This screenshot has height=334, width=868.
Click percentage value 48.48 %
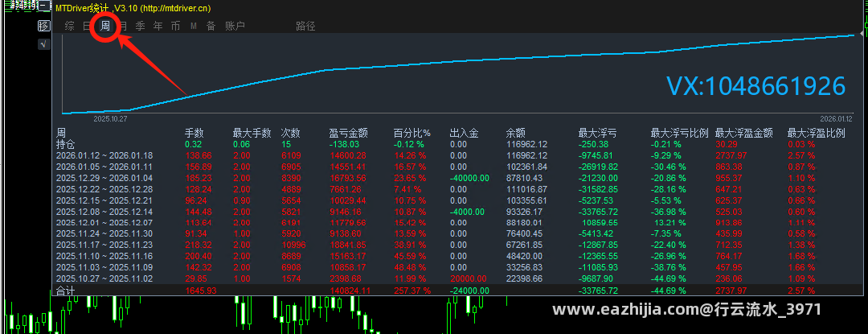tap(410, 267)
